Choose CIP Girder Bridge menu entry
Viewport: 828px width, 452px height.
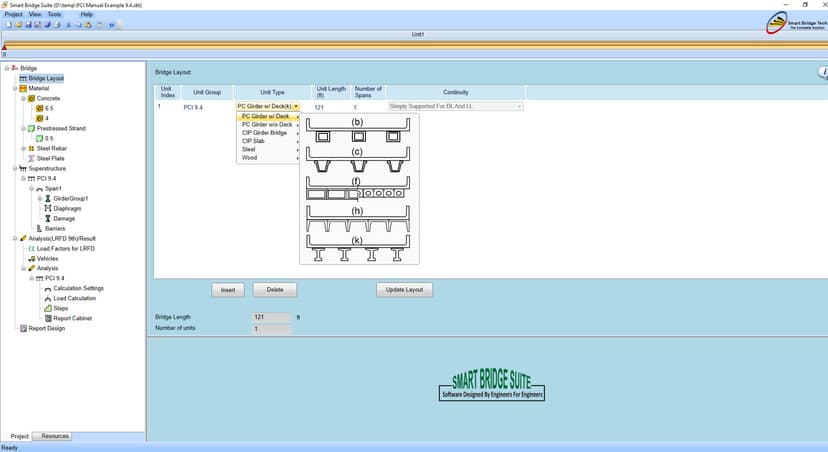(x=268, y=133)
